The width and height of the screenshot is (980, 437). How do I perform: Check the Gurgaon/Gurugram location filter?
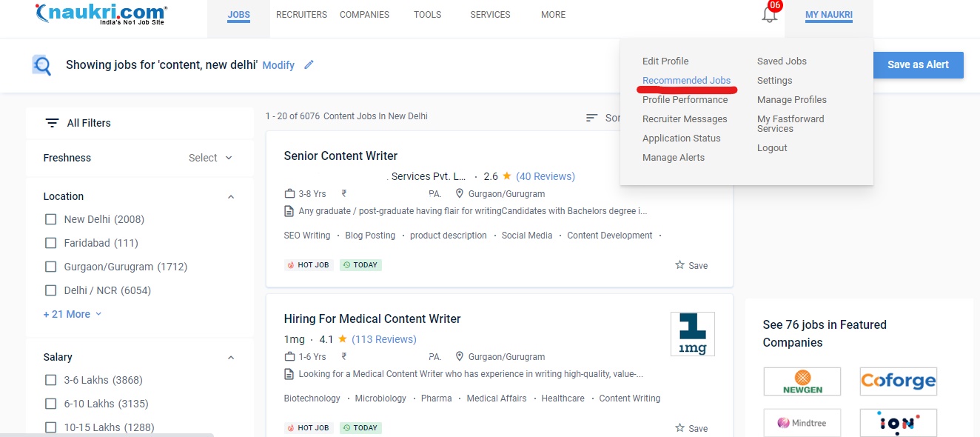(51, 267)
